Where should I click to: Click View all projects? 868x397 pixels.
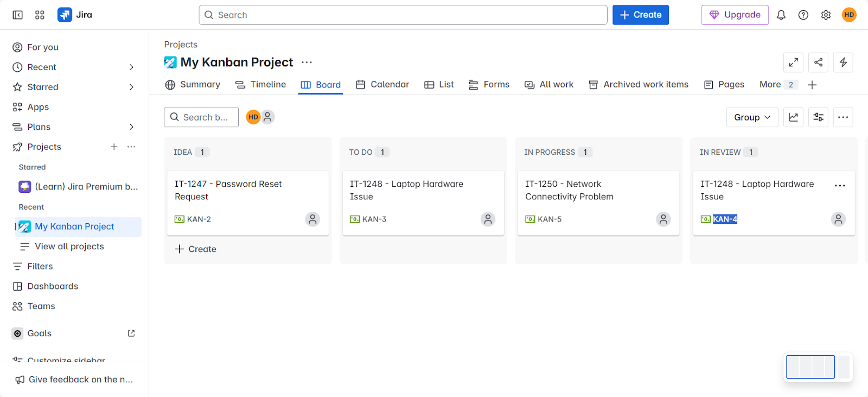(79, 247)
